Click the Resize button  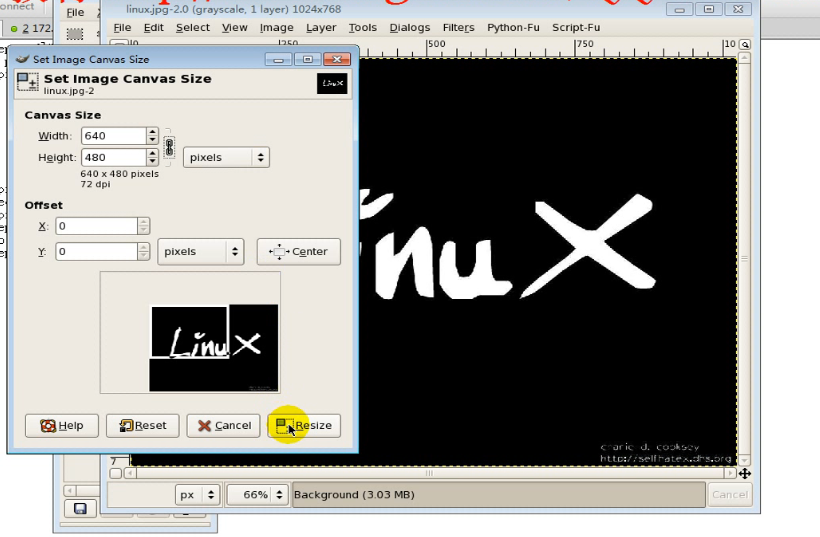(304, 426)
